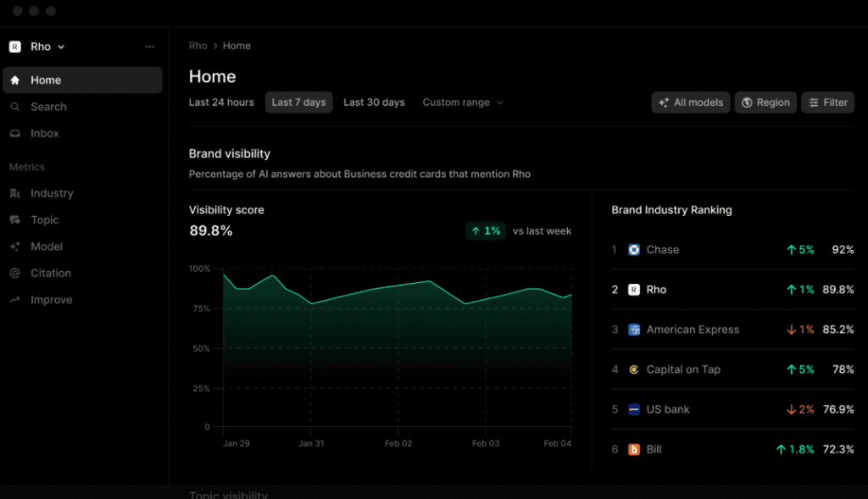
Task: Click US bank 76.9% value
Action: point(838,409)
